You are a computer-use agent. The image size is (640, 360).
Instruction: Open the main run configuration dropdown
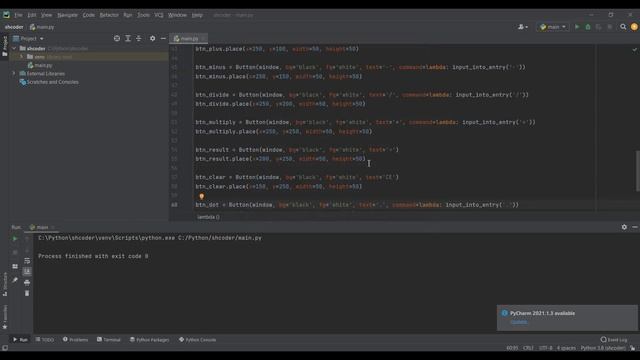553,27
